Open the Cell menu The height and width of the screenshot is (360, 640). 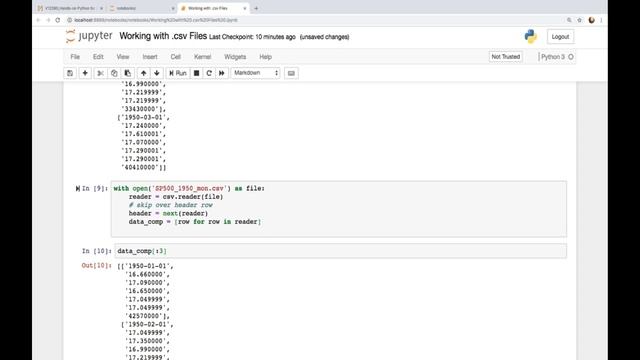[176, 57]
